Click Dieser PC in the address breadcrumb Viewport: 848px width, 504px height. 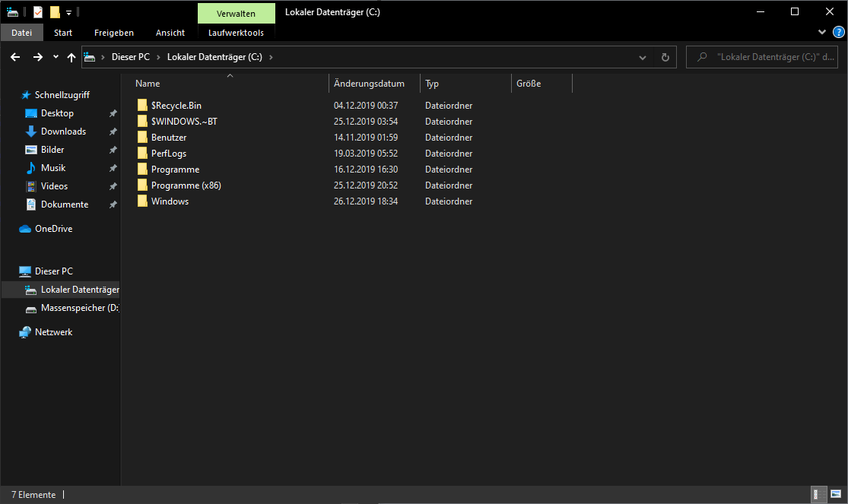[x=130, y=57]
